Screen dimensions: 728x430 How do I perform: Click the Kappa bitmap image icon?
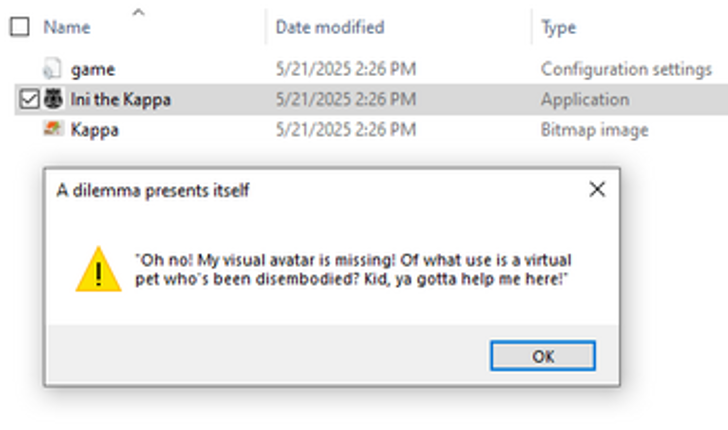coord(53,130)
